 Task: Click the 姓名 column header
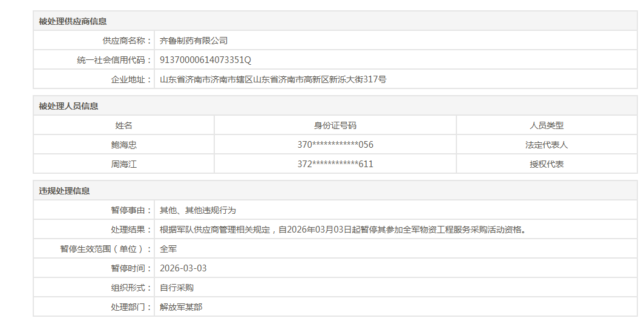123,125
